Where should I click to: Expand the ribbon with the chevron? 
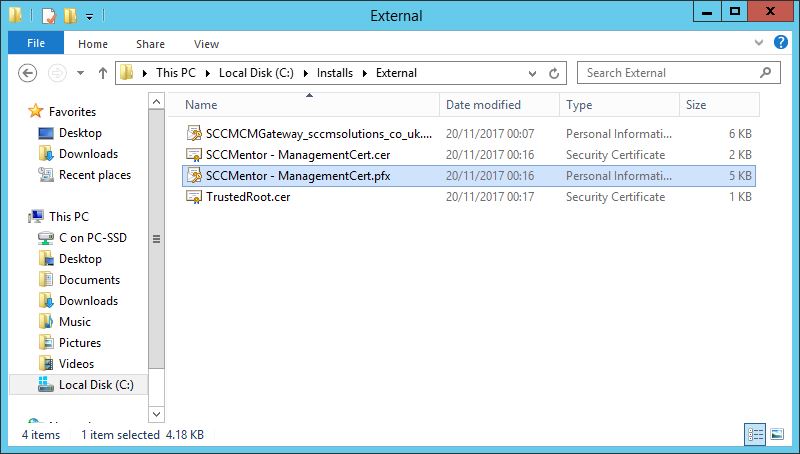(x=761, y=44)
